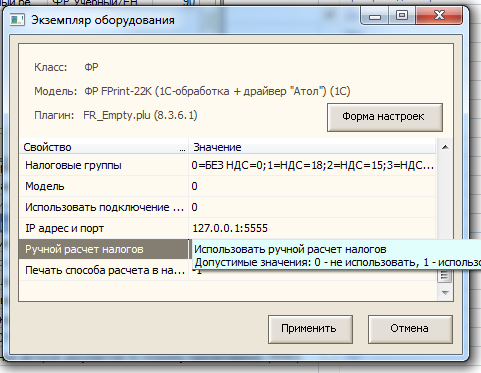The image size is (481, 373).
Task: Close the Экземпляр оборудования dialog
Action: (x=439, y=16)
